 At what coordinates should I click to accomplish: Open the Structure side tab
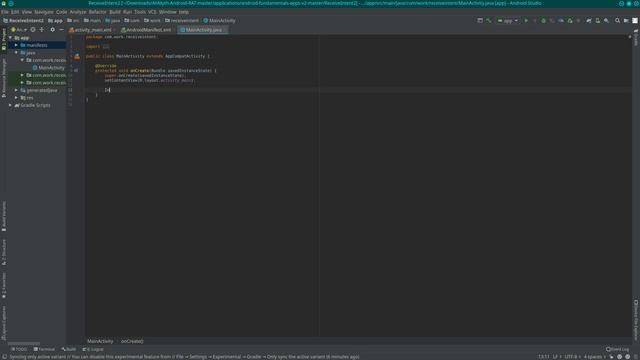(4, 252)
